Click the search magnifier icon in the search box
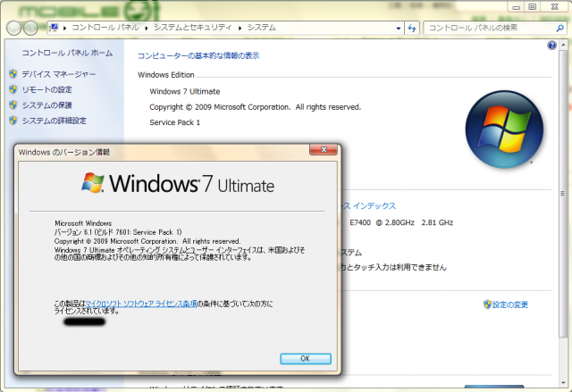This screenshot has height=392, width=572. 560,28
